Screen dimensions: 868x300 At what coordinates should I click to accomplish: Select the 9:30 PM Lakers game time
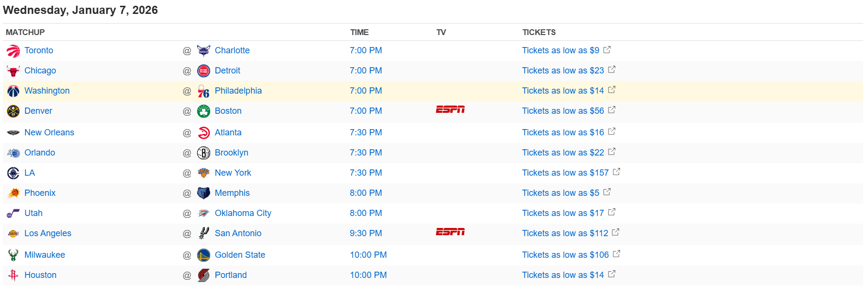coord(365,233)
